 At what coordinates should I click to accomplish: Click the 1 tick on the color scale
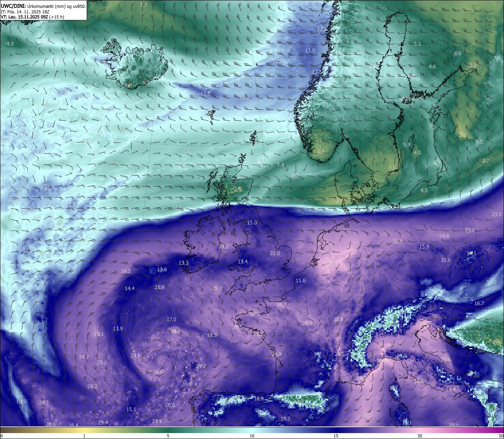coord(84,436)
